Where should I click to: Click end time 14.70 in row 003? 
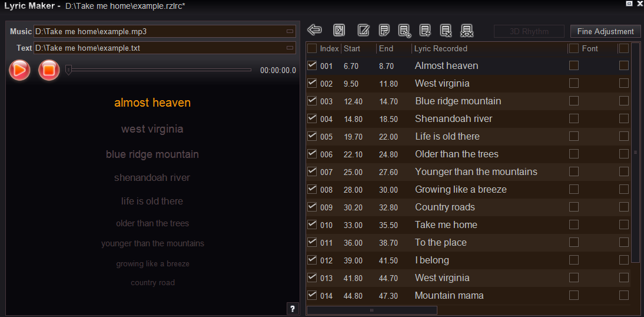coord(388,101)
